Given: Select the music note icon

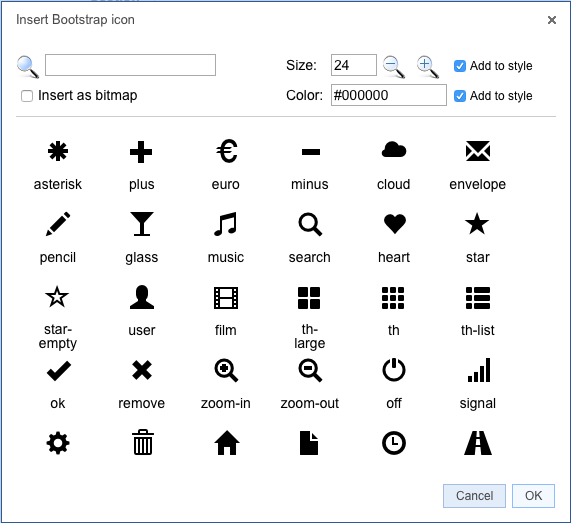Looking at the screenshot, I should (225, 224).
